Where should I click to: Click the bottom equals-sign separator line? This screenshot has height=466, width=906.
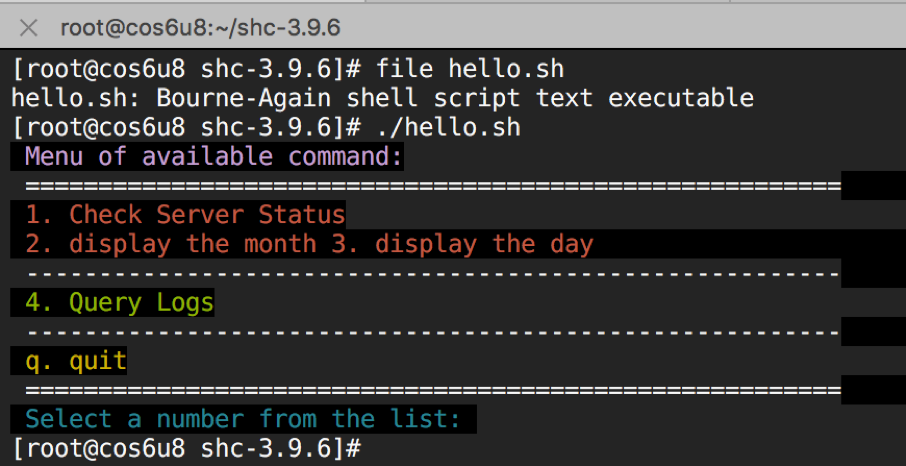coord(433,390)
